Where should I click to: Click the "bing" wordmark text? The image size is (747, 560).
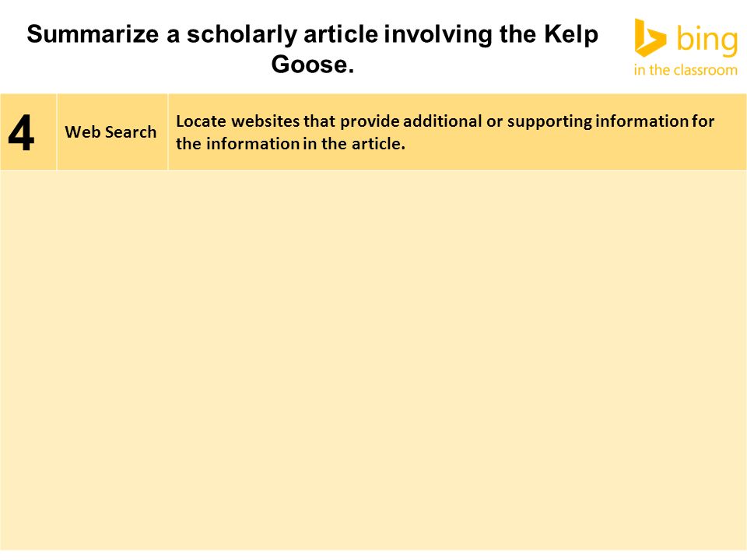(707, 40)
